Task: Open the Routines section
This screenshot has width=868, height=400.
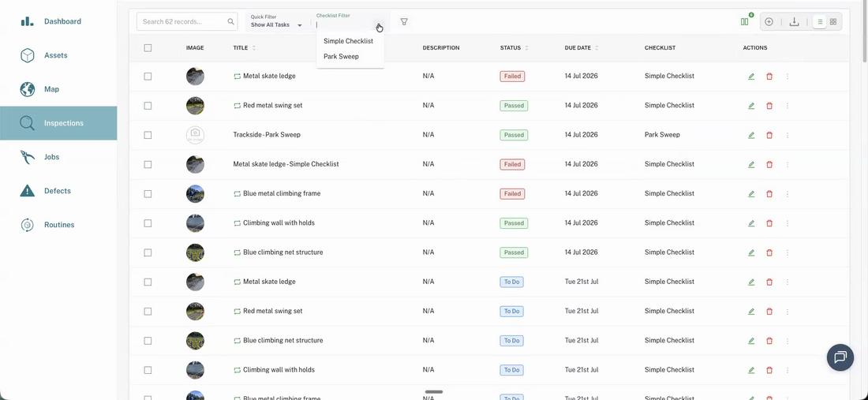Action: 58,225
